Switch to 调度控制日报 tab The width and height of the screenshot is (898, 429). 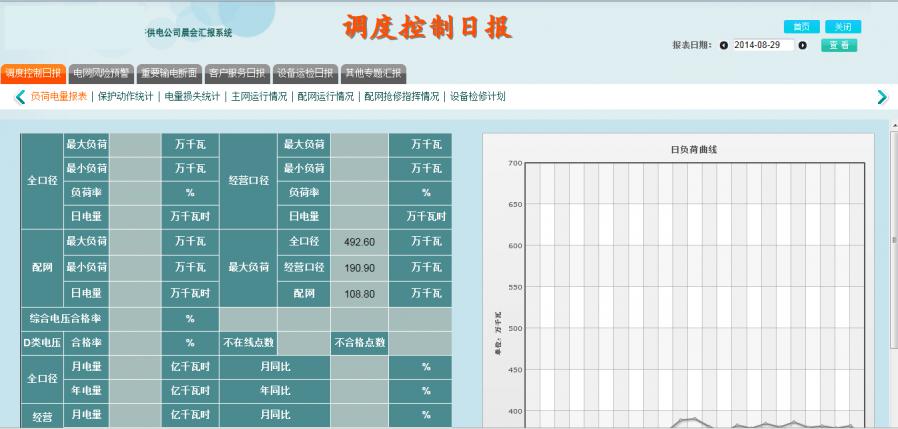(33, 73)
